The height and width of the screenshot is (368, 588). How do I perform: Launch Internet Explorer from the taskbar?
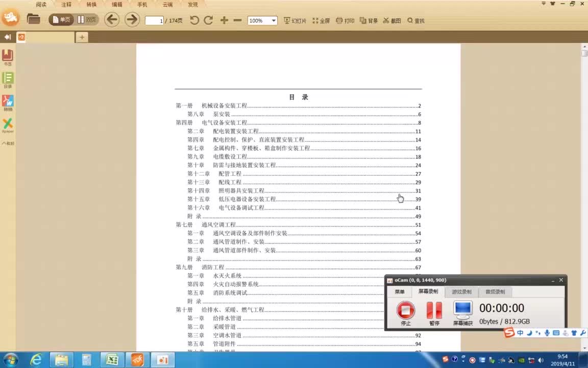(36, 360)
